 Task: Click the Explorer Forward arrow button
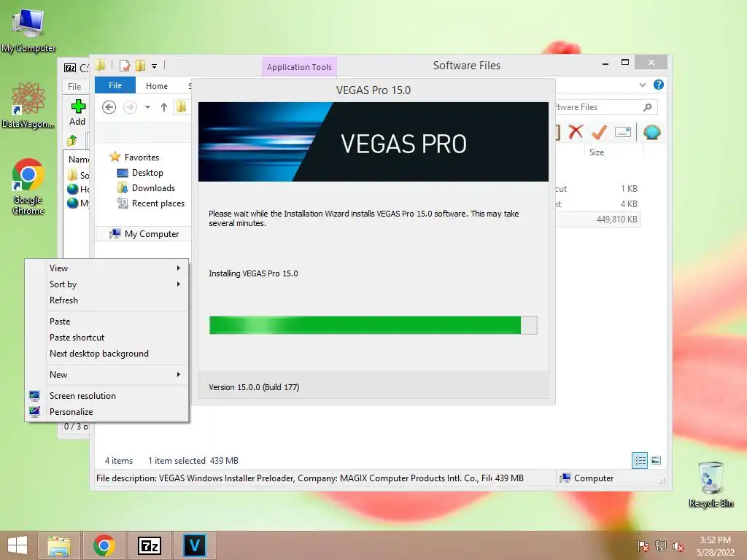click(x=130, y=107)
